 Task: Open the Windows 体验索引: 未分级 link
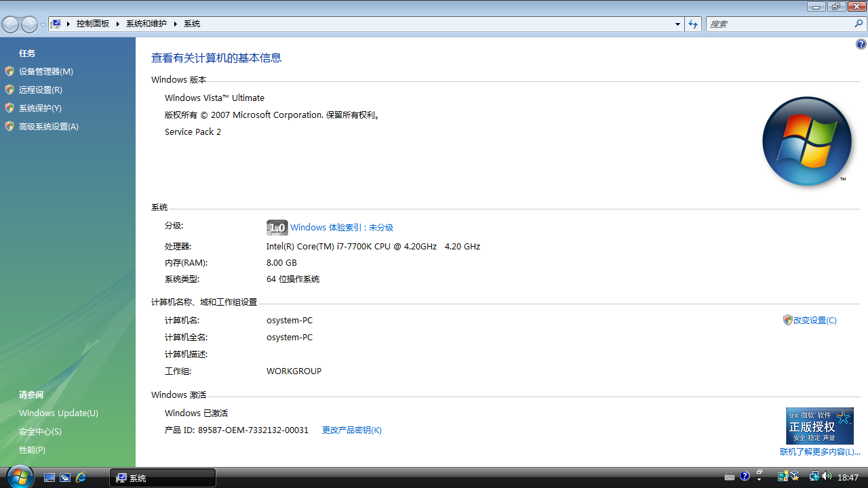(342, 228)
